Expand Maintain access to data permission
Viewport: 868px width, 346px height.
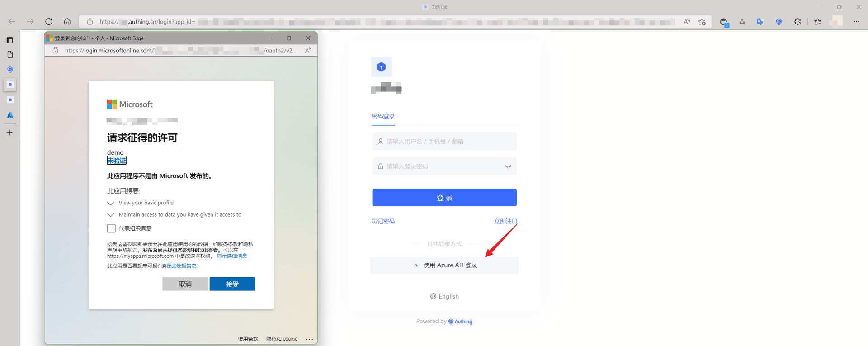(x=111, y=215)
